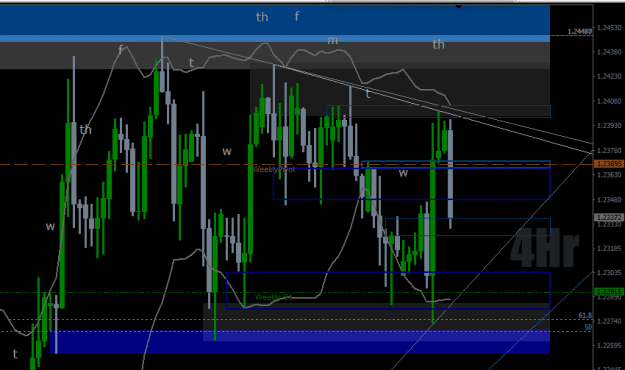
Task: Select the grey 1.23372 current price tag
Action: [609, 217]
